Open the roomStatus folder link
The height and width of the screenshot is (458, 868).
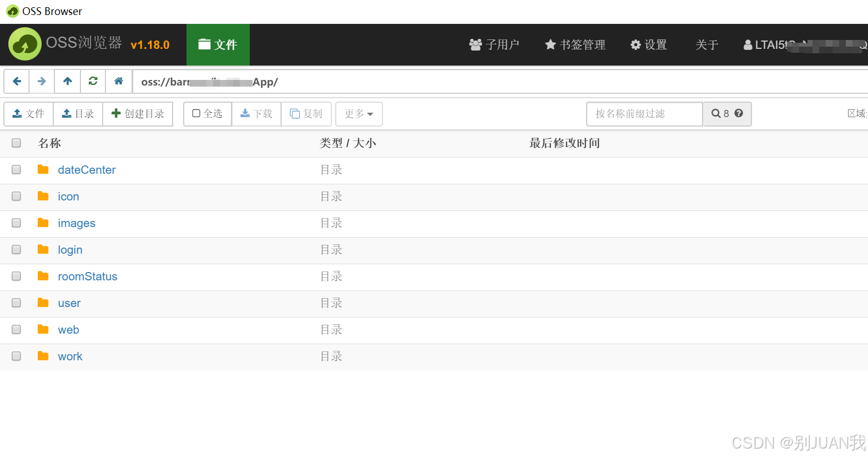pyautogui.click(x=87, y=276)
